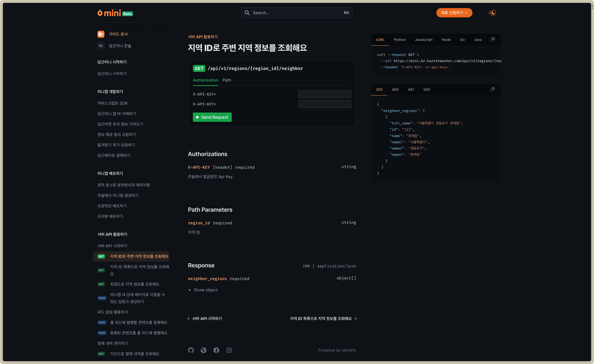Open the Instagram icon in footer

pyautogui.click(x=229, y=350)
